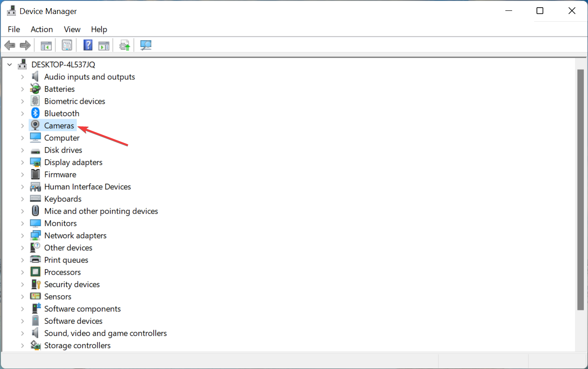This screenshot has width=588, height=369.
Task: Select the Computer entry
Action: [62, 138]
